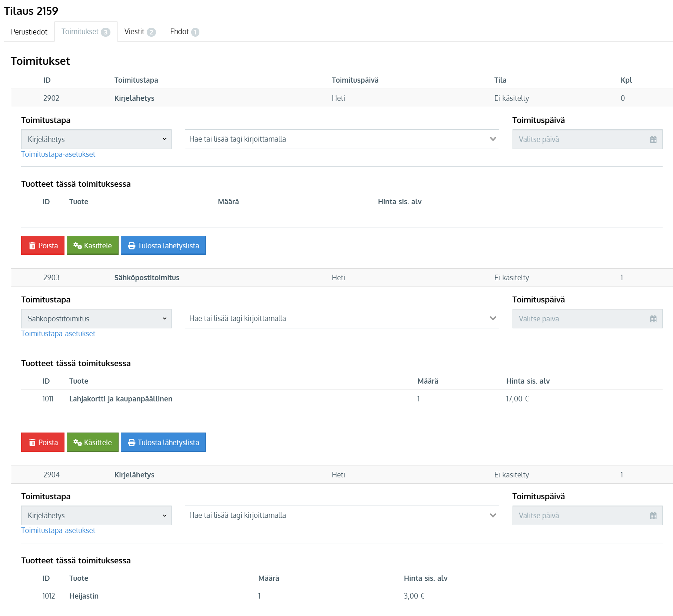Click the product name Lahjakortti ja kaupanpäällinen
The image size is (673, 616).
click(x=121, y=399)
